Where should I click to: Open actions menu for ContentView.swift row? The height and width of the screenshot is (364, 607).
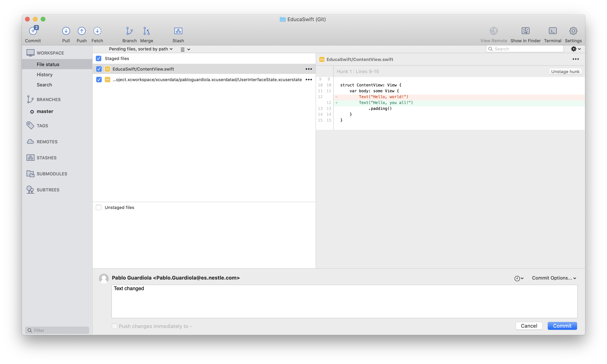(x=308, y=69)
